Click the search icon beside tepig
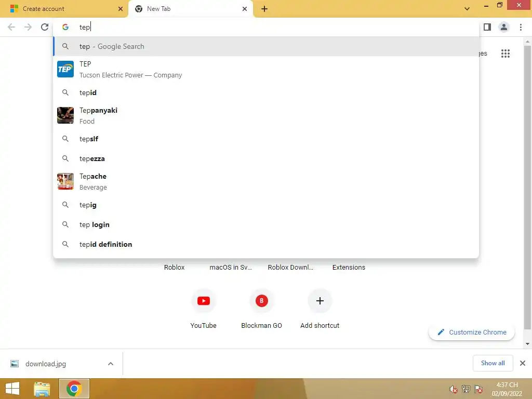Screen dimensions: 532x399 point(65,205)
